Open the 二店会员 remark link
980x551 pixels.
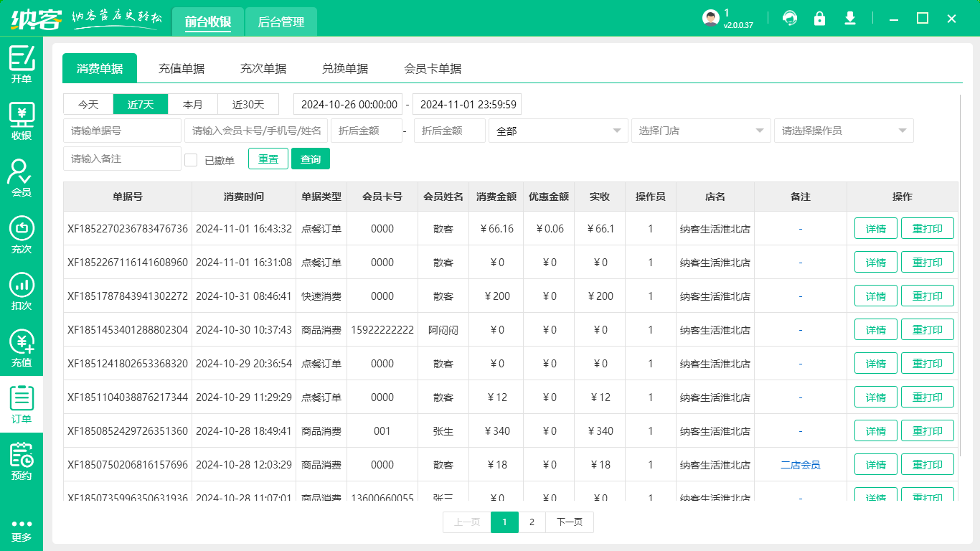(x=800, y=464)
